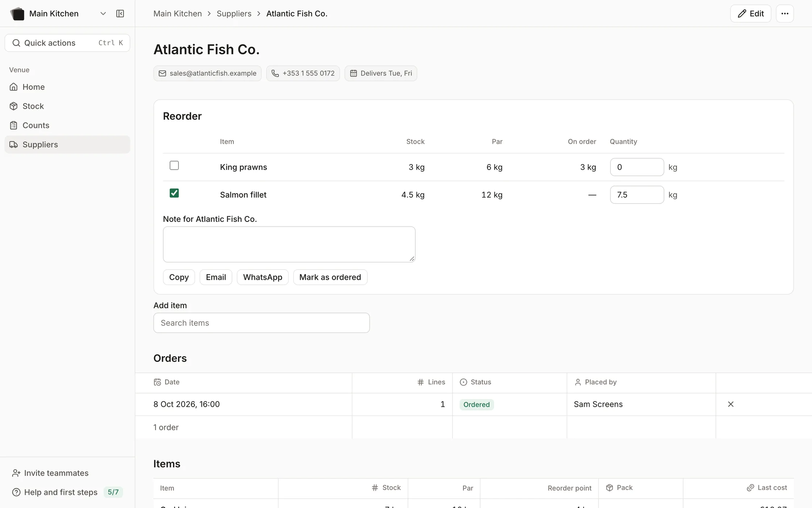Select Suppliers in sidebar
812x508 pixels.
point(67,144)
